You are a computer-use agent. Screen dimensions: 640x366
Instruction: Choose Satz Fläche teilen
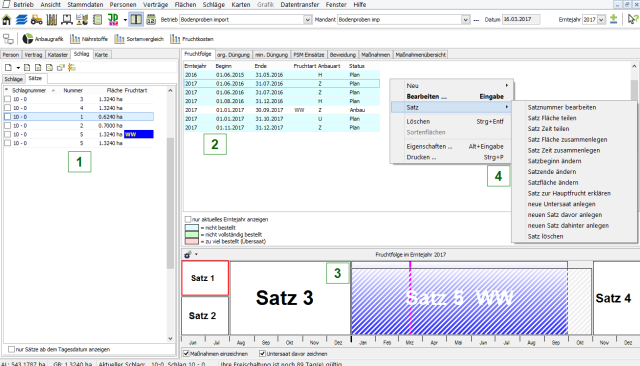coord(552,118)
